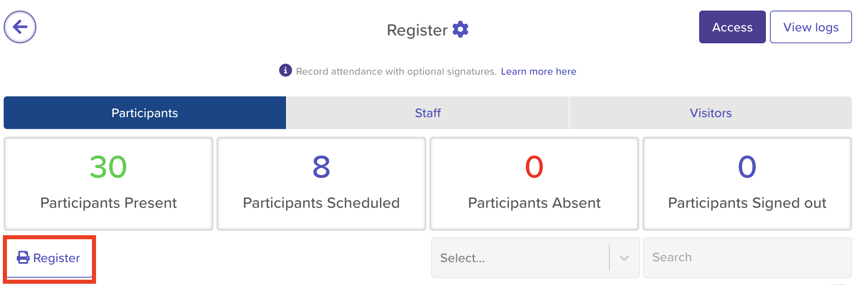
Task: Select the Participants Signed out card
Action: [x=747, y=184]
